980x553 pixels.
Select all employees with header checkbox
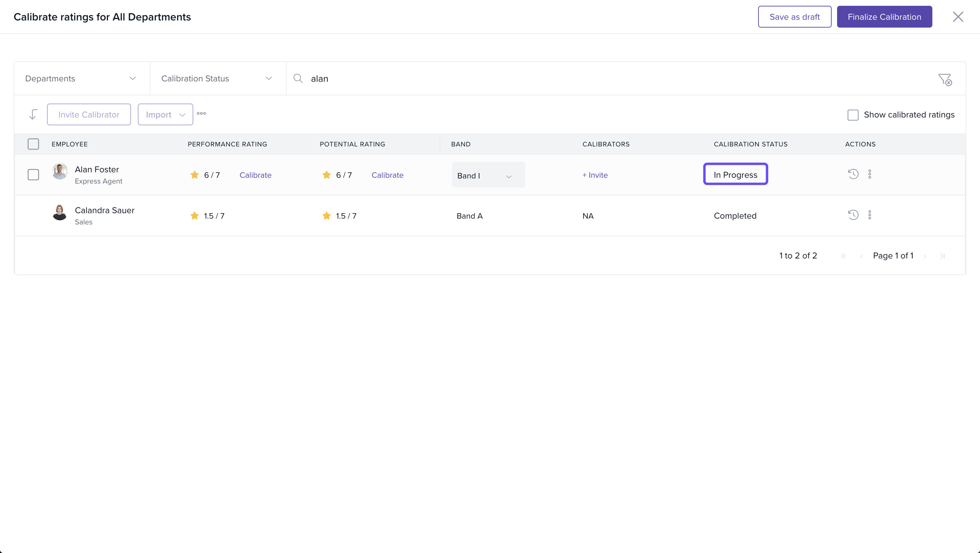[x=33, y=144]
